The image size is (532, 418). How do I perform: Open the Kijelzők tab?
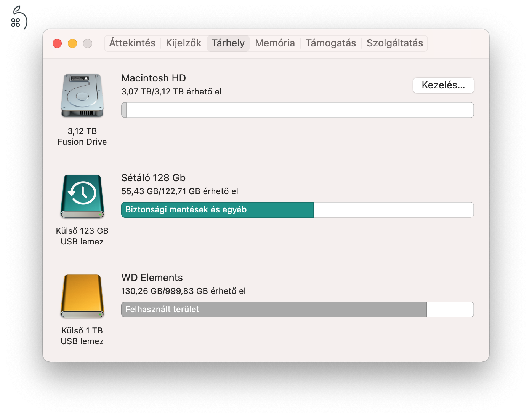tap(183, 43)
